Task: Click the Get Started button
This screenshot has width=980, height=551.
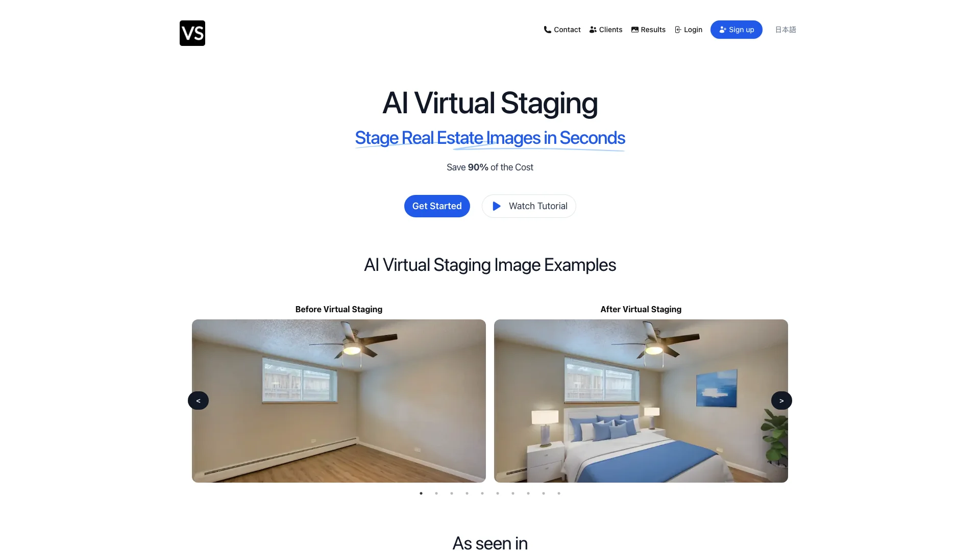Action: click(x=437, y=206)
